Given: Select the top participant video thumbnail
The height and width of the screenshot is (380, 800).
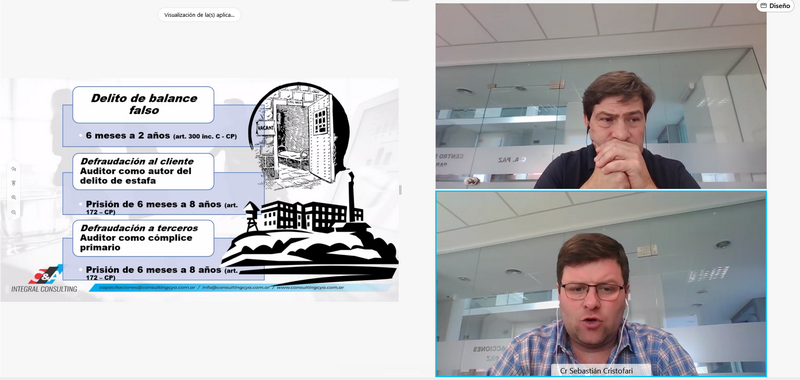Looking at the screenshot, I should click(x=601, y=96).
